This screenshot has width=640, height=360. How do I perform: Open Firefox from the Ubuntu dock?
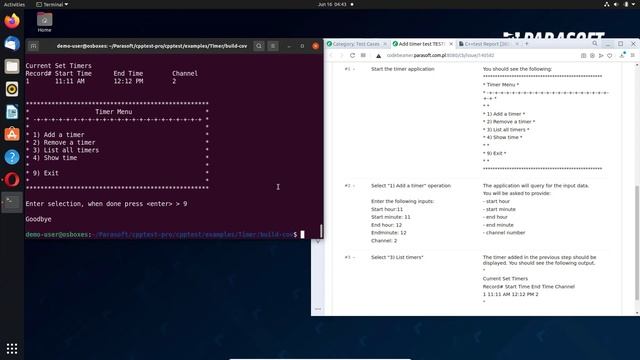[x=12, y=21]
